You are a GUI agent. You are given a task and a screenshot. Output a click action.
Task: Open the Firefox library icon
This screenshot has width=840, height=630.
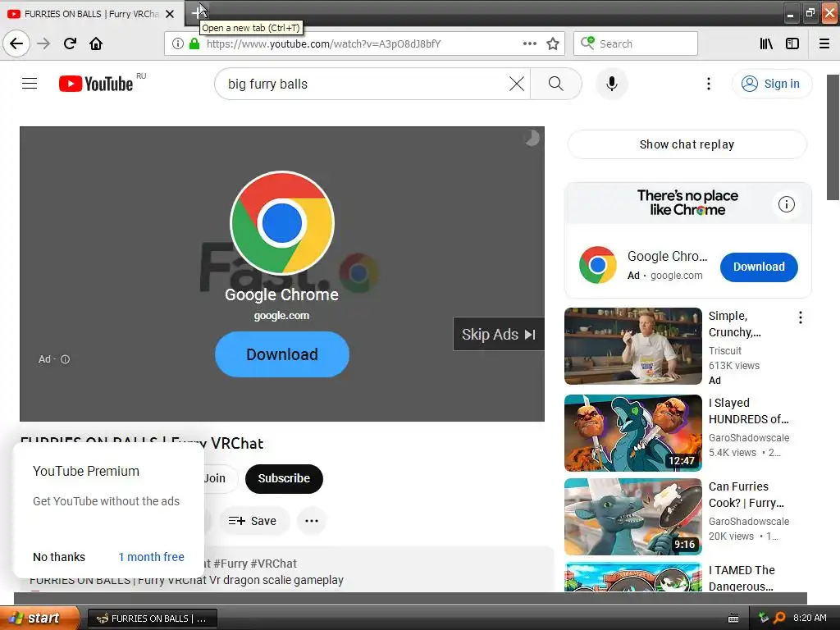pos(766,43)
